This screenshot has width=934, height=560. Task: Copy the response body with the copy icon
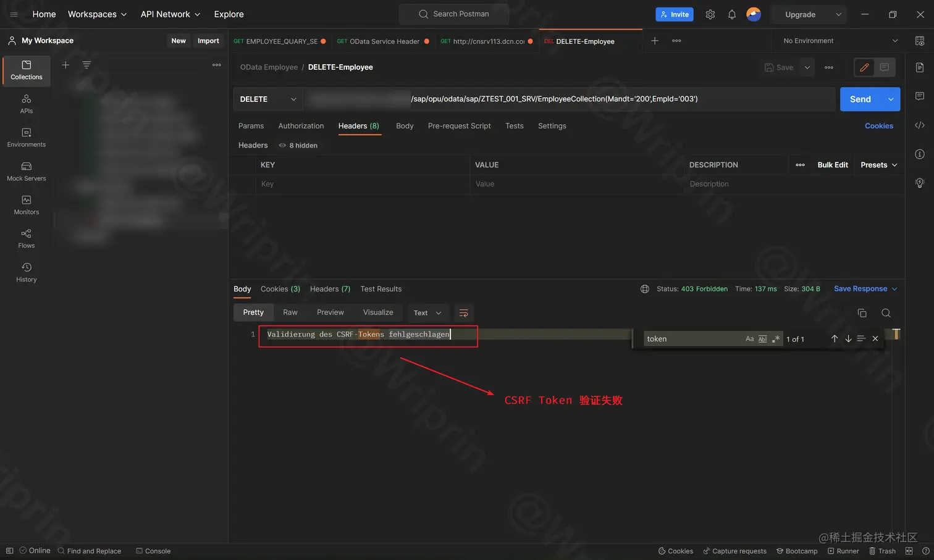[862, 313]
